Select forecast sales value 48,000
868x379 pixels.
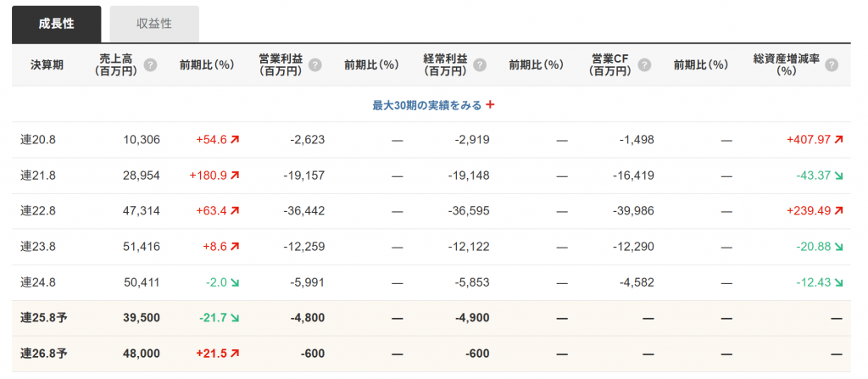pos(142,354)
